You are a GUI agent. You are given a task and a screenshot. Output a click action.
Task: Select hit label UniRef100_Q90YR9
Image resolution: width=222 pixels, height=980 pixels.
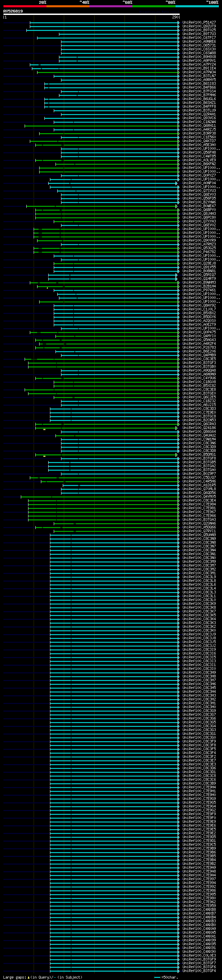point(199,241)
